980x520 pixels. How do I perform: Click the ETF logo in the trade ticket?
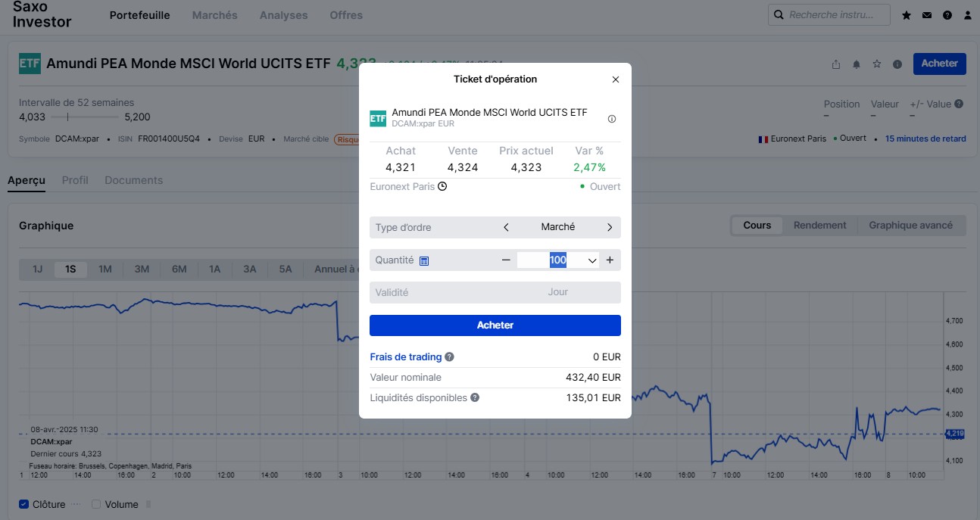tap(378, 118)
